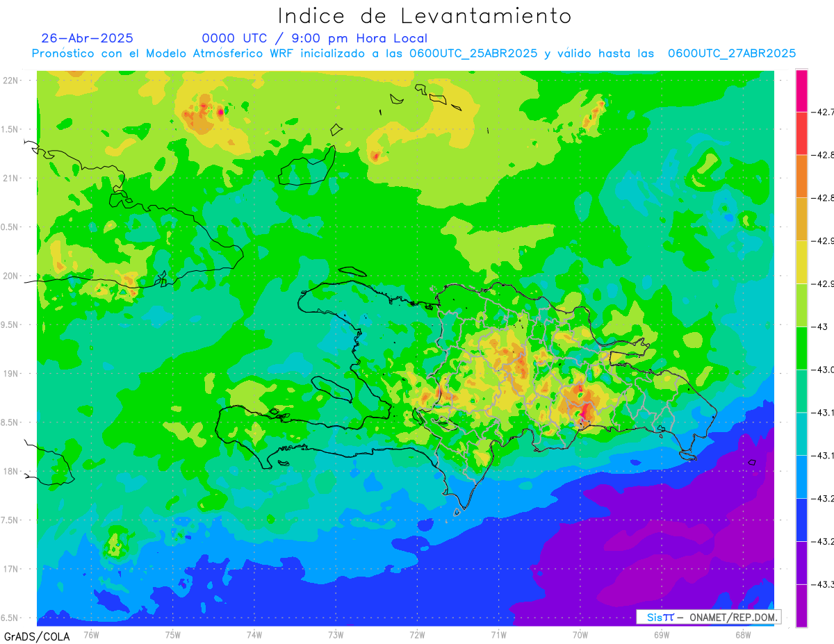Click the 74W longitude label
This screenshot has height=644, width=834.
(254, 634)
